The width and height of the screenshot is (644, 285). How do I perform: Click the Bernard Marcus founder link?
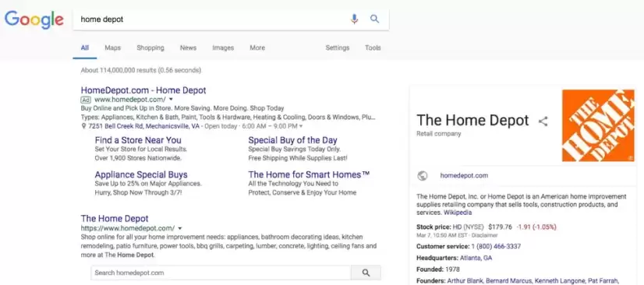[509, 281]
